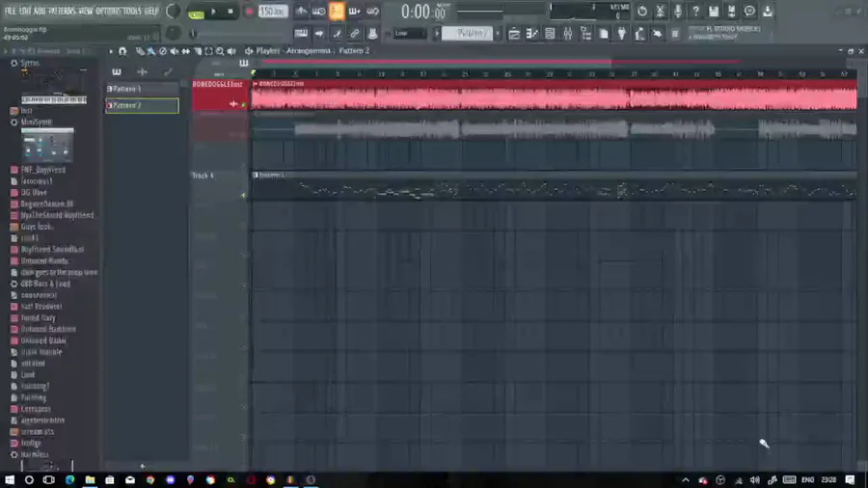Select the playlist select tool

pyautogui.click(x=208, y=51)
